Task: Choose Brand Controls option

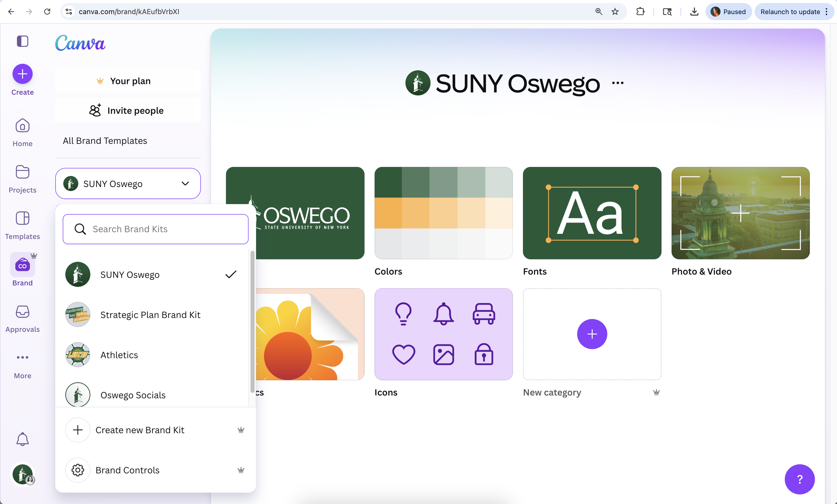Action: click(x=127, y=470)
